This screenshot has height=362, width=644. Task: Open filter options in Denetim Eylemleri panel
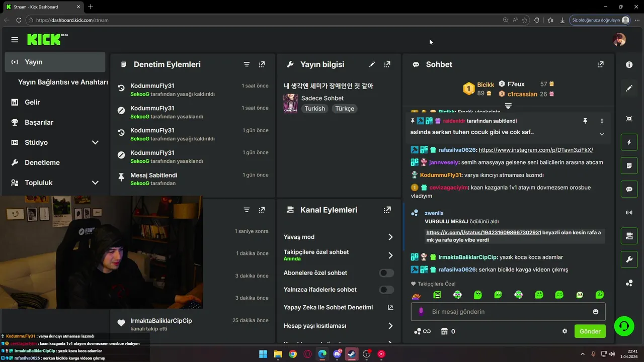(247, 64)
